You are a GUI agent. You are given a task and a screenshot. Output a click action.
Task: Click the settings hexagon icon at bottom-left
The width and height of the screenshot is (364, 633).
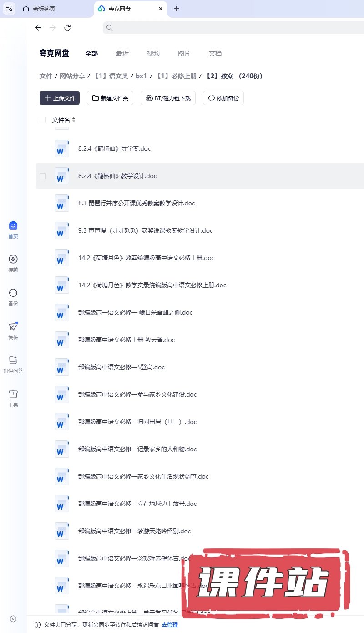coord(13,619)
